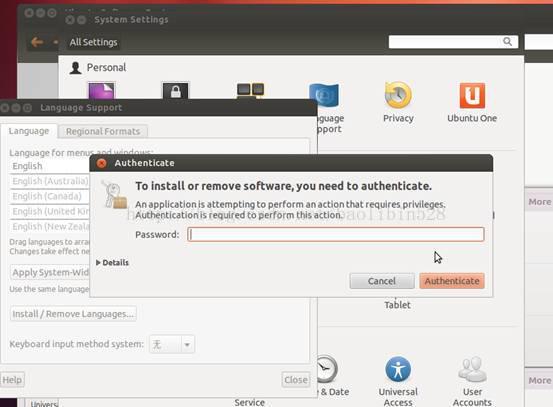Click the Authenticate button

tap(452, 281)
